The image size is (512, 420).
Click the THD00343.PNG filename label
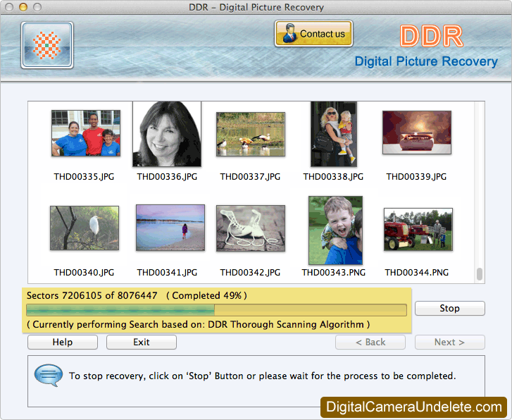point(334,273)
